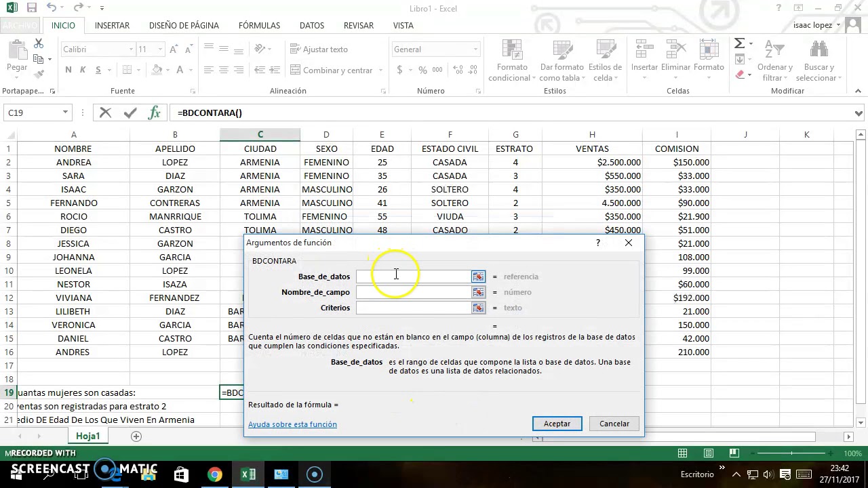Open Chrome from the taskbar

tap(214, 474)
